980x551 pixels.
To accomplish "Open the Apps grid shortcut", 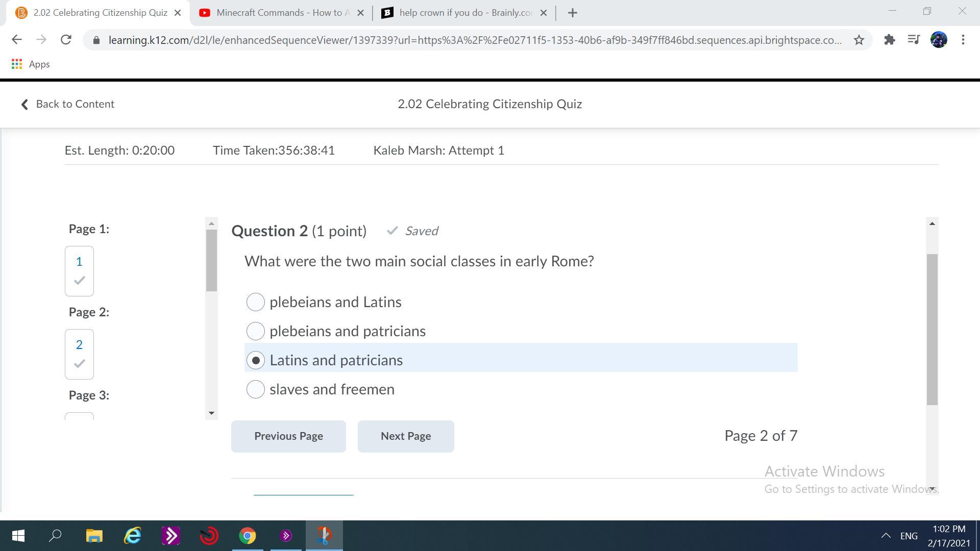I will 17,64.
